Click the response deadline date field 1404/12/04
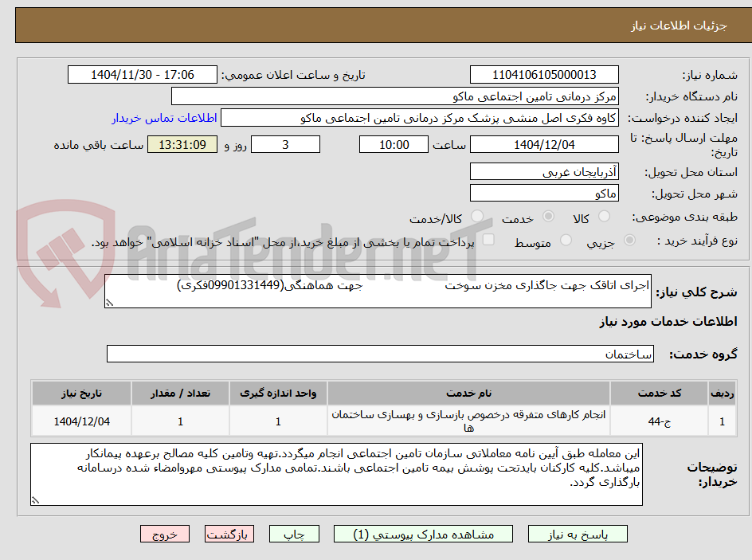 [544, 144]
